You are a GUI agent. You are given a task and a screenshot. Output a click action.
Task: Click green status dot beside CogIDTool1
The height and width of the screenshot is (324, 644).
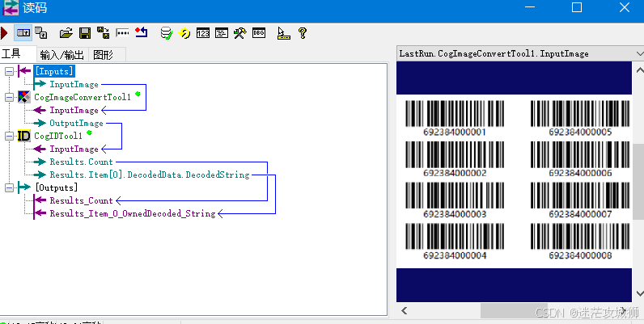click(x=89, y=133)
